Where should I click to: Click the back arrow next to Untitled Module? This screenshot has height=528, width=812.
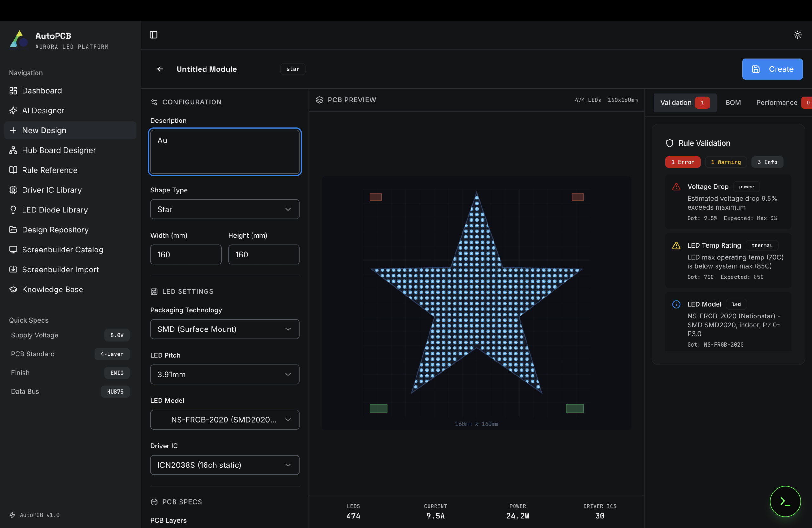click(x=160, y=69)
